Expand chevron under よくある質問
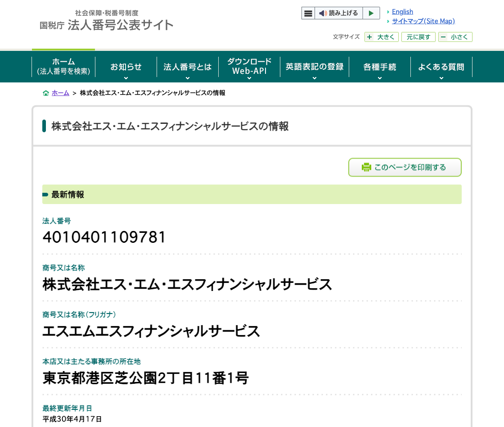The width and height of the screenshot is (504, 427). tap(441, 78)
